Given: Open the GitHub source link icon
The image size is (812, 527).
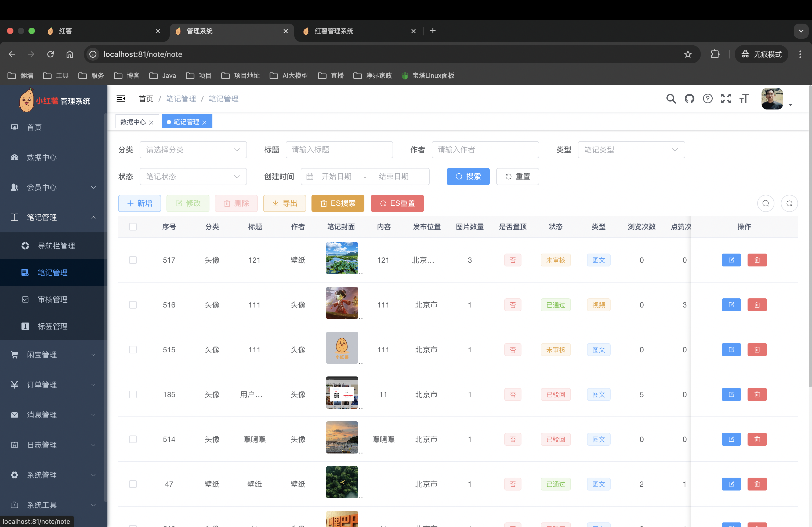Looking at the screenshot, I should pos(689,99).
